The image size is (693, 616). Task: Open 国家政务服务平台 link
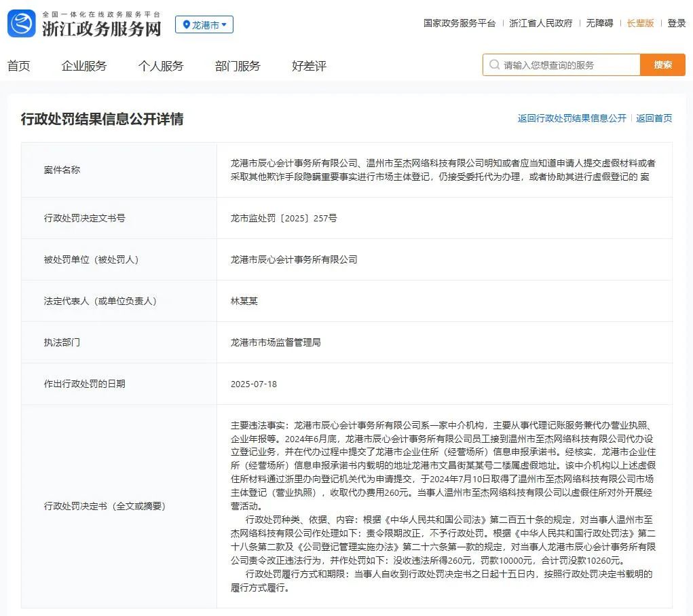click(460, 23)
